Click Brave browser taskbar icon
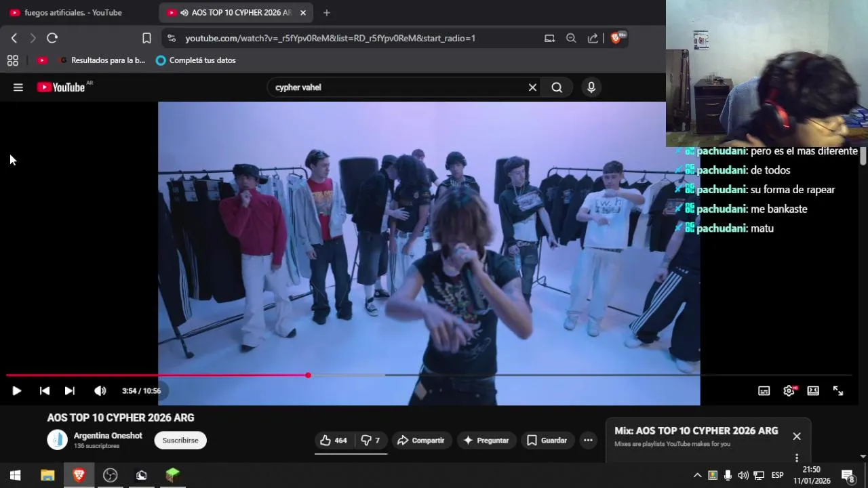 (x=79, y=475)
